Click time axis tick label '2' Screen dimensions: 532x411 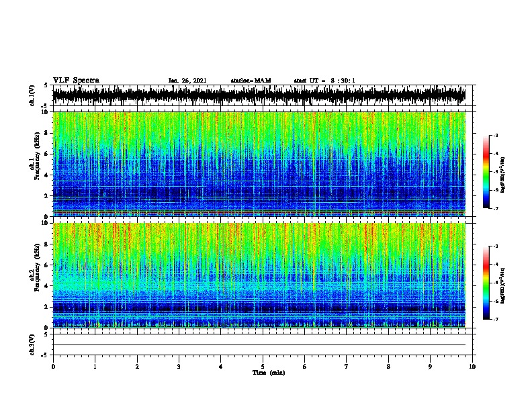137,367
